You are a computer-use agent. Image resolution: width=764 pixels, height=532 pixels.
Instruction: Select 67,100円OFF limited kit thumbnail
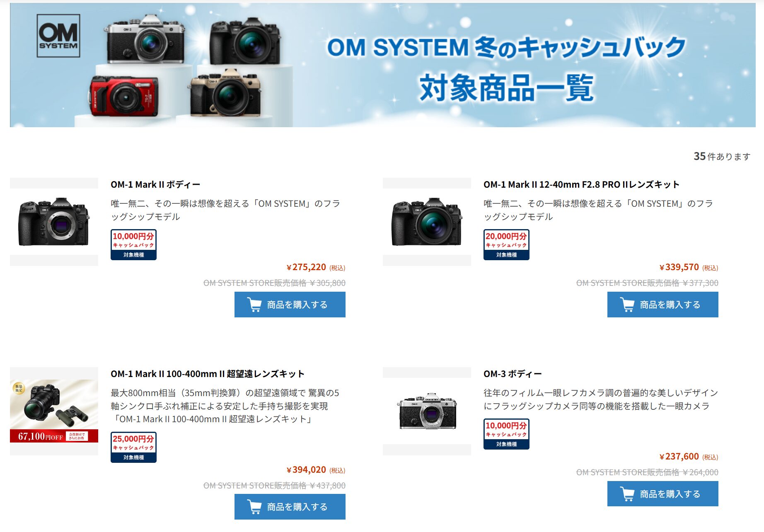pyautogui.click(x=54, y=411)
